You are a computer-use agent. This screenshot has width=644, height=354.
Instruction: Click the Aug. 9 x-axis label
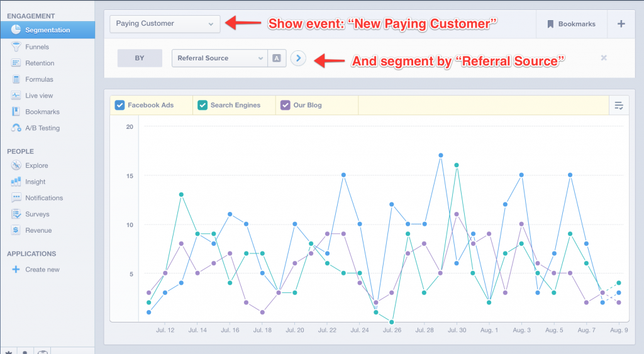pyautogui.click(x=619, y=330)
